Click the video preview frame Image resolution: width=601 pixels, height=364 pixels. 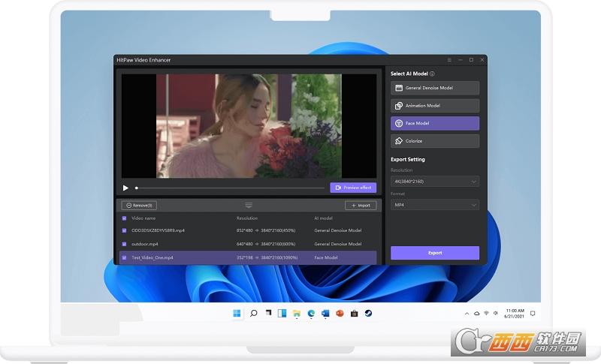coord(249,126)
